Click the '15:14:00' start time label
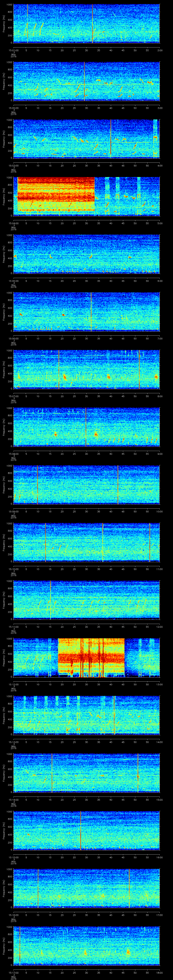173x980 pixels. (x=13, y=799)
